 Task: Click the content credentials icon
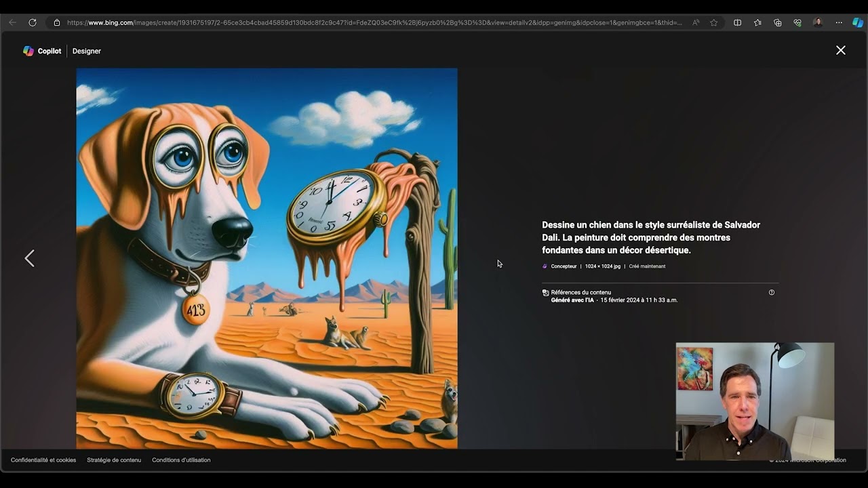click(x=546, y=293)
